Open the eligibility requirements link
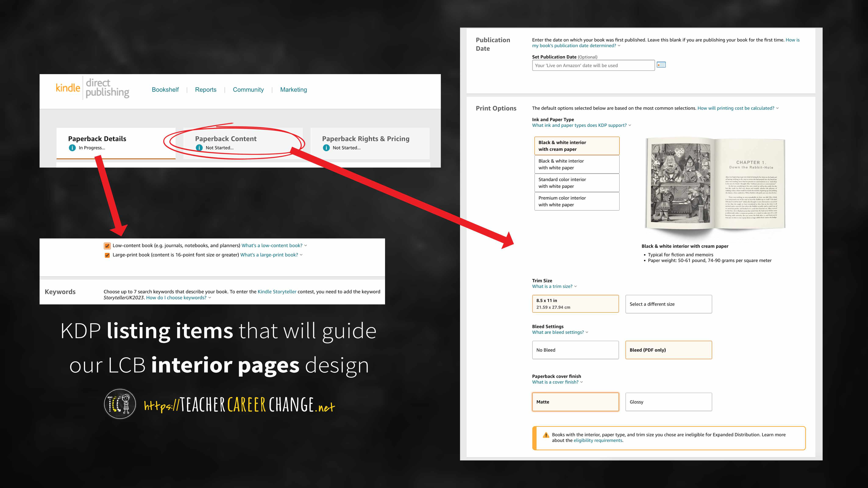This screenshot has width=868, height=488. point(598,441)
